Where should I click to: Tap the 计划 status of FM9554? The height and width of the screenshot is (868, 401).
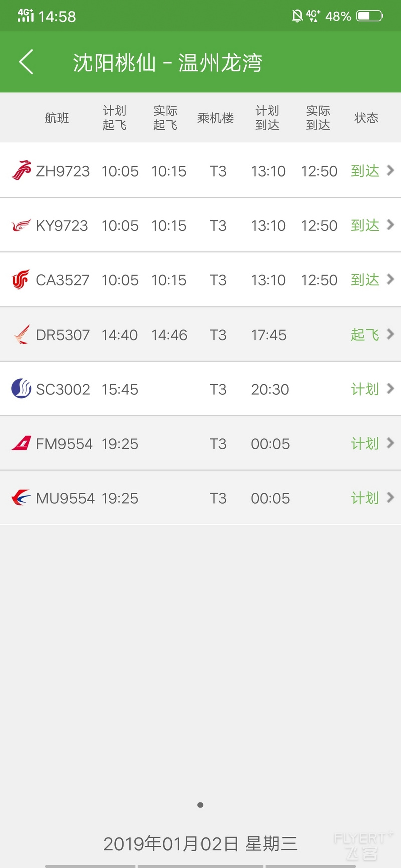pos(365,444)
